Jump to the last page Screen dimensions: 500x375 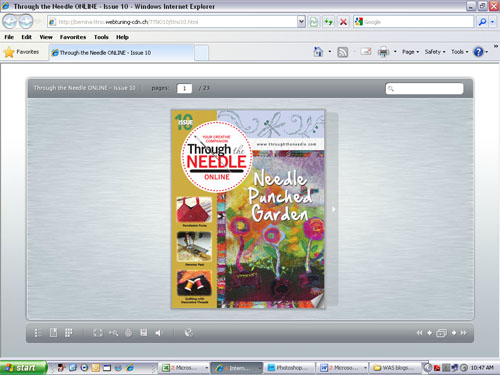click(x=463, y=333)
